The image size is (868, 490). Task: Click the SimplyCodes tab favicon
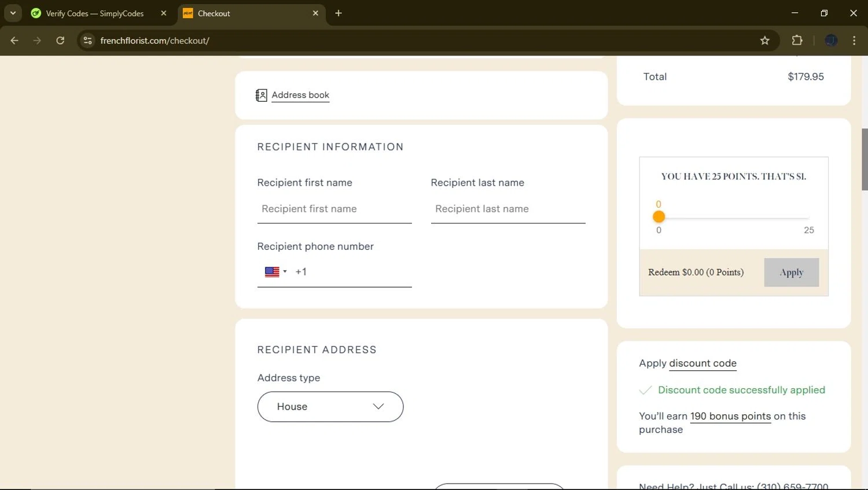coord(36,13)
